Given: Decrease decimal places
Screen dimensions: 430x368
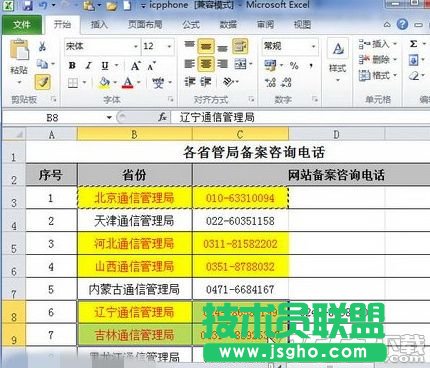Looking at the screenshot, I should pos(286,82).
